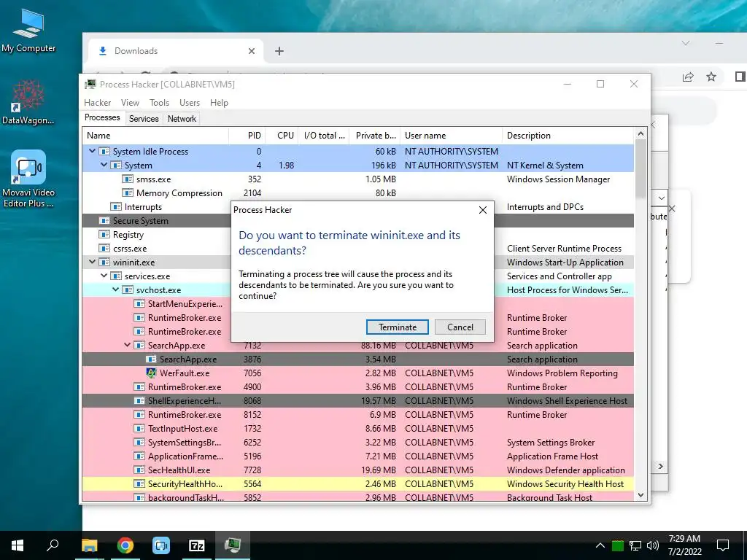Open 7-Zip from the taskbar
Image resolution: width=747 pixels, height=560 pixels.
pyautogui.click(x=197, y=545)
